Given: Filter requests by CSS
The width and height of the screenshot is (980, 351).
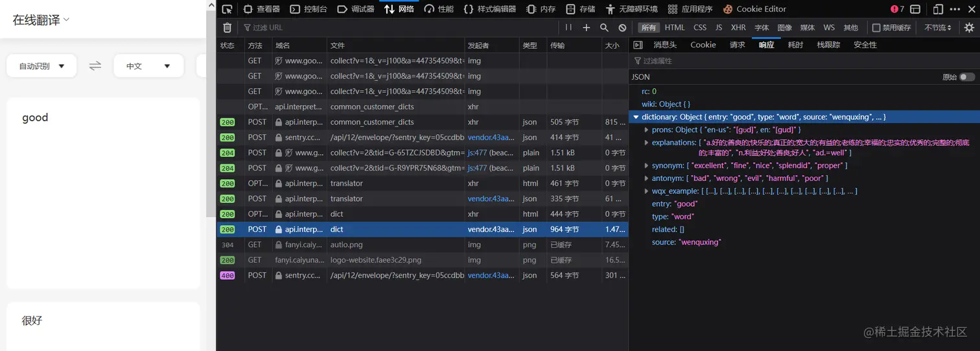Looking at the screenshot, I should click(700, 27).
